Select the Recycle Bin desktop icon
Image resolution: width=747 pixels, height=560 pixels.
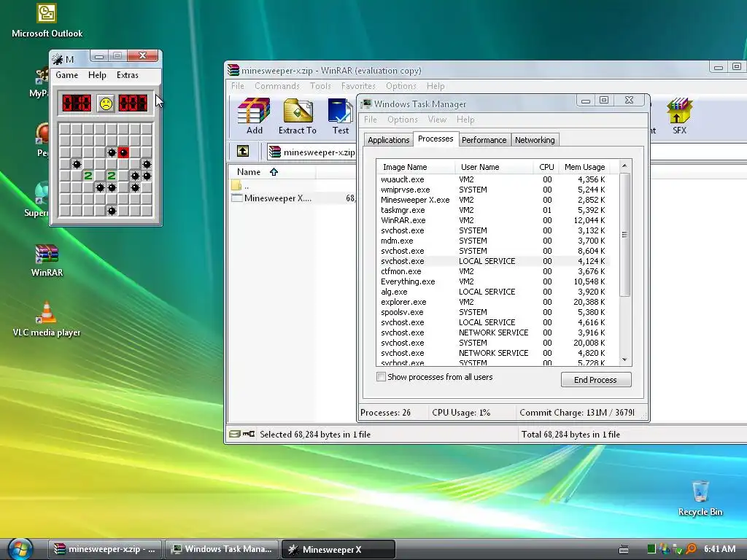pyautogui.click(x=700, y=498)
